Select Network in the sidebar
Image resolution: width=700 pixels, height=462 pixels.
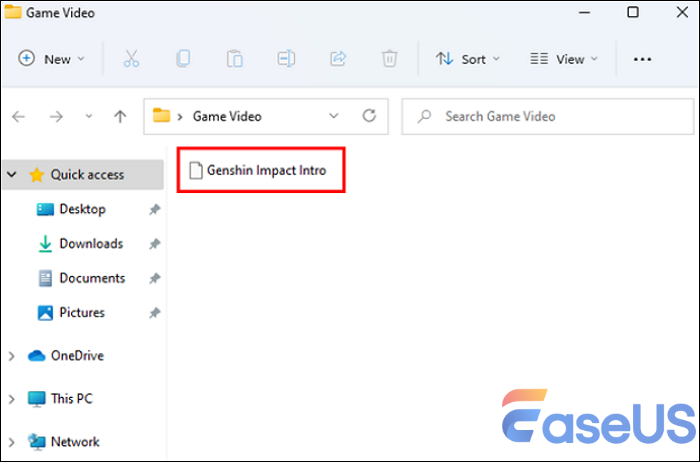pos(63,442)
